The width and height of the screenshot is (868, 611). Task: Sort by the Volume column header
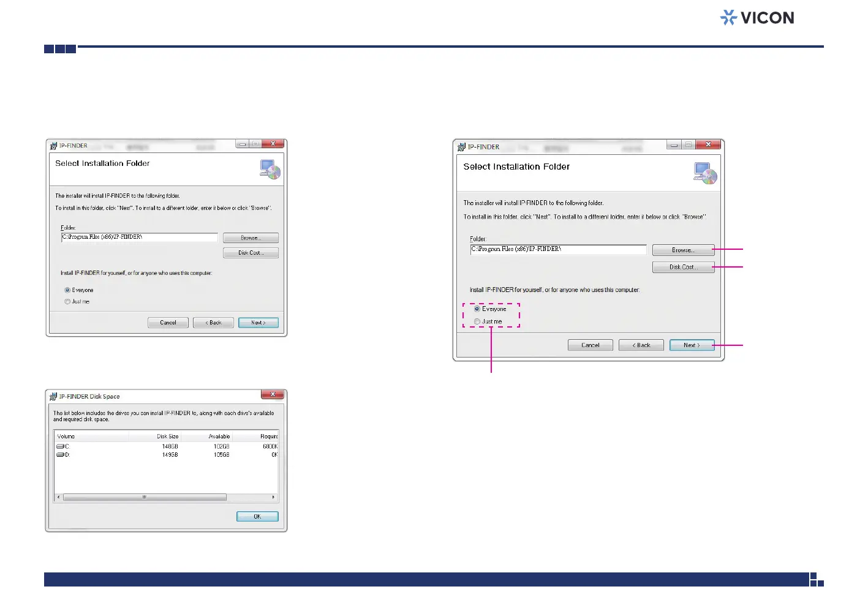point(92,437)
